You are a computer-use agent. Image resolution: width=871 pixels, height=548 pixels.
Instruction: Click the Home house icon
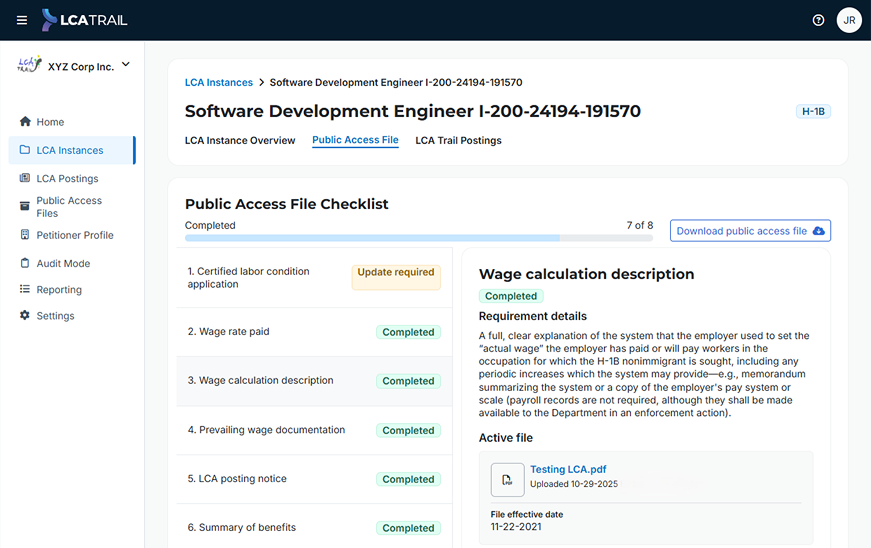pyautogui.click(x=25, y=121)
